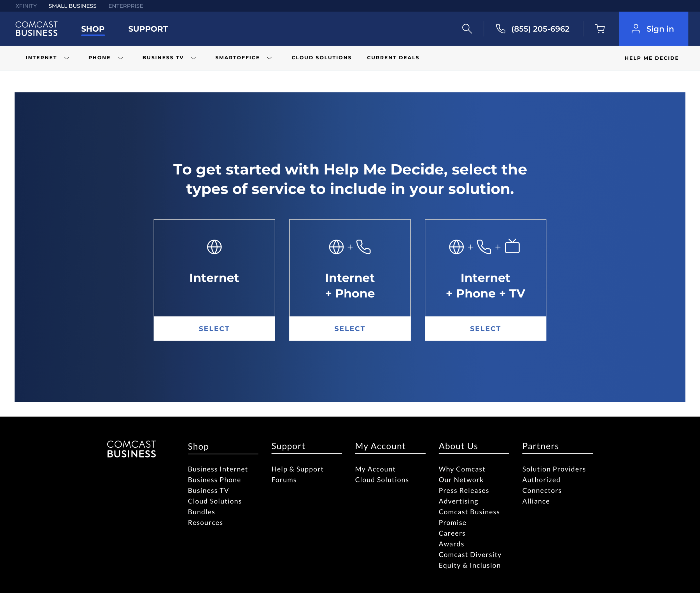This screenshot has height=593, width=700.
Task: Switch to Enterprise site tab
Action: [125, 6]
